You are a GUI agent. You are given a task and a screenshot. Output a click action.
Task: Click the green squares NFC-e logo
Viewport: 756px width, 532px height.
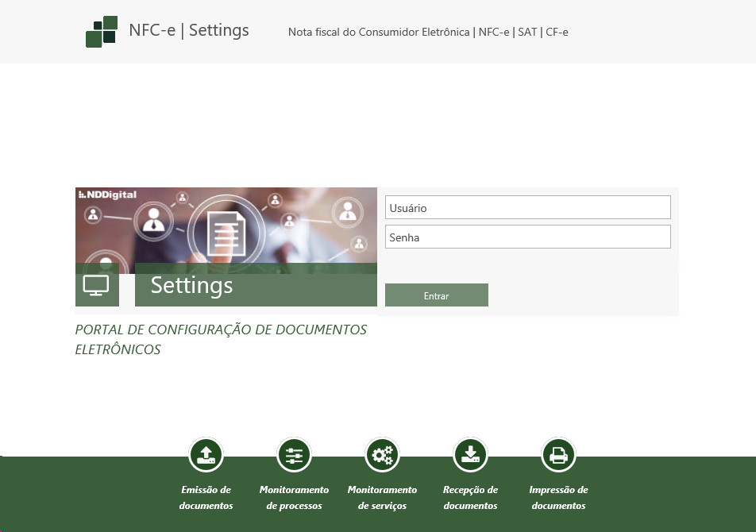click(102, 32)
